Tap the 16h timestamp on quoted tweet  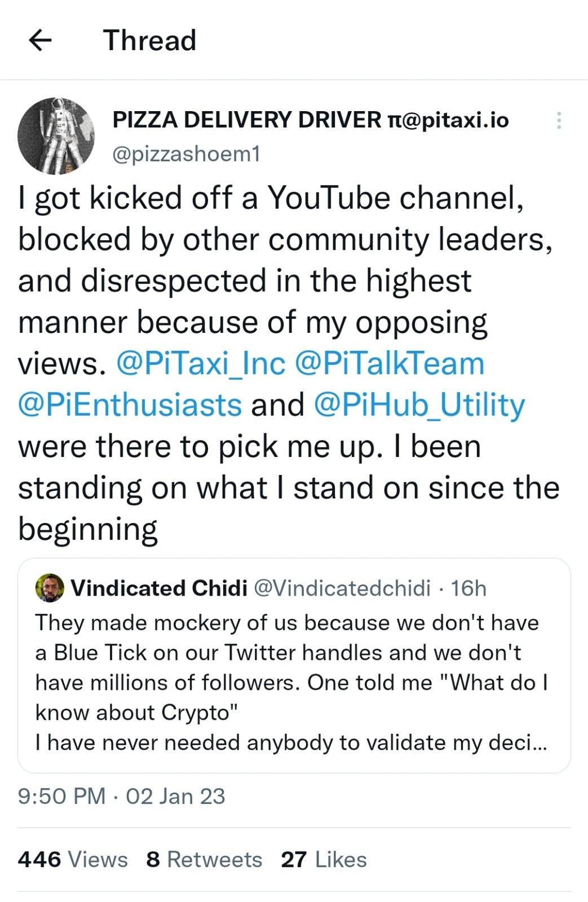468,588
